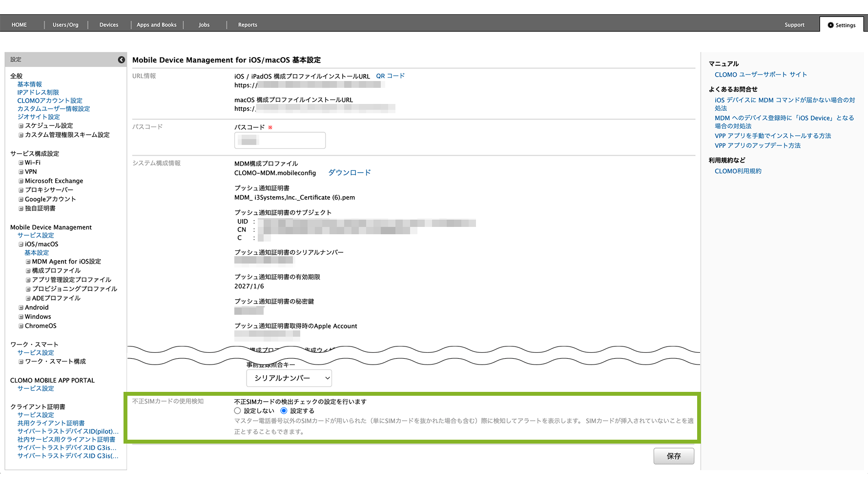Image resolution: width=868 pixels, height=488 pixels.
Task: Select the 設定しない radio button
Action: [238, 411]
